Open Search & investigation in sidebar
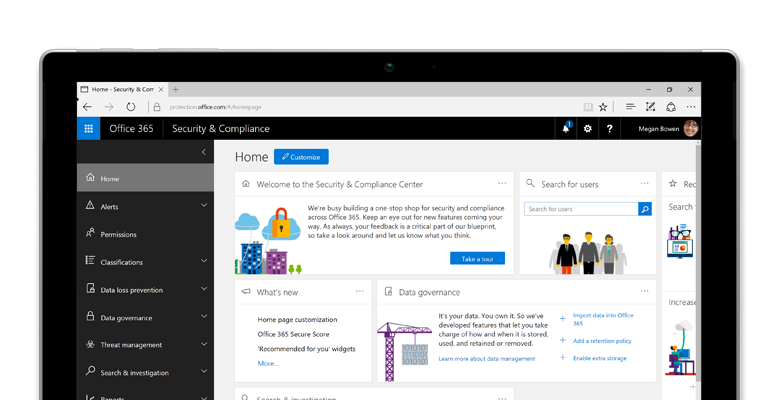Image resolution: width=782 pixels, height=400 pixels. point(145,372)
